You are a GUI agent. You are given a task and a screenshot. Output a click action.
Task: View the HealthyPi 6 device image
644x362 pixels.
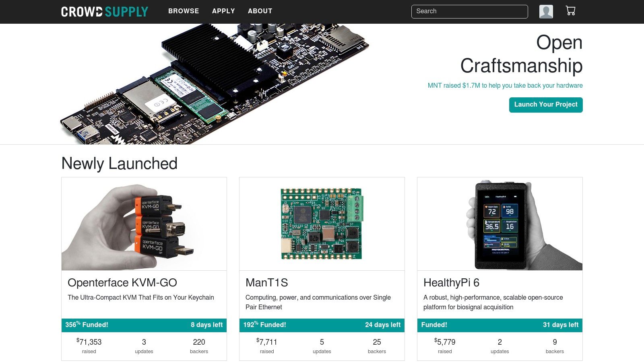[x=500, y=224]
